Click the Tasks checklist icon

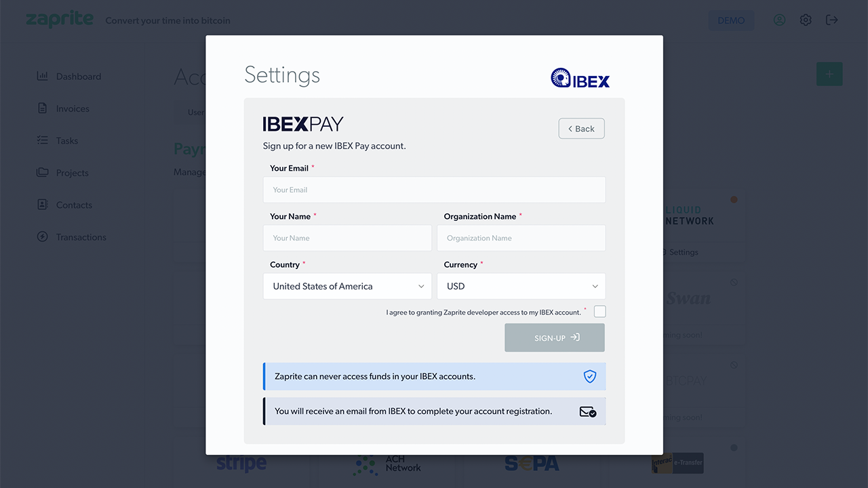pyautogui.click(x=42, y=140)
